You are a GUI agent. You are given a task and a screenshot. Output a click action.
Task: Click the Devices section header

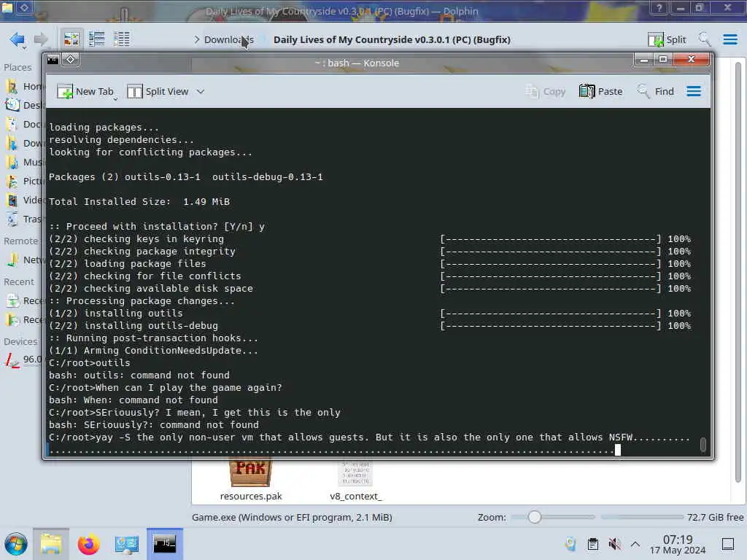[x=20, y=341]
